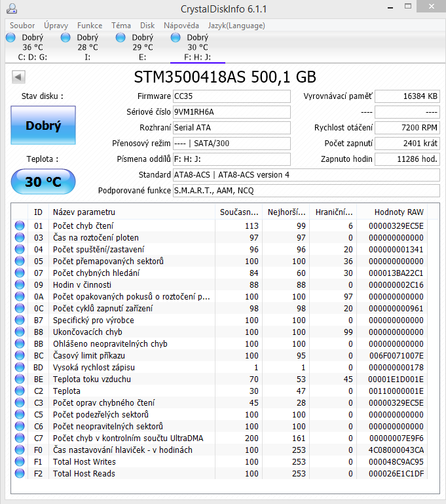This screenshot has height=504, width=446.
Task: Open the Disk menu
Action: 147,26
